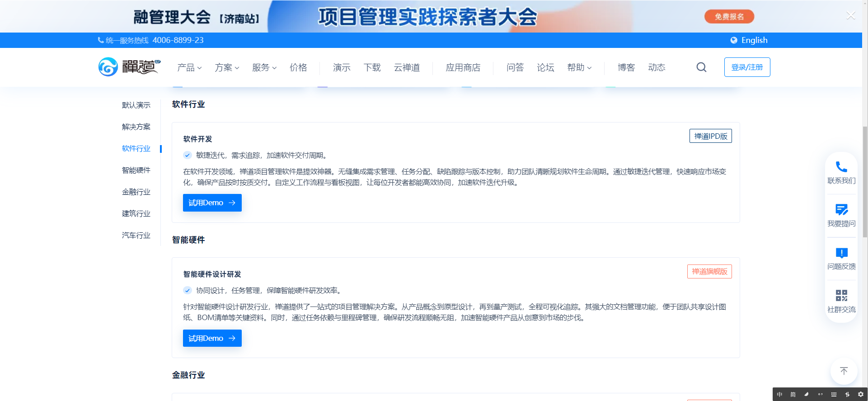This screenshot has width=868, height=401.
Task: Select 软件行业 in the sidebar
Action: coord(136,148)
